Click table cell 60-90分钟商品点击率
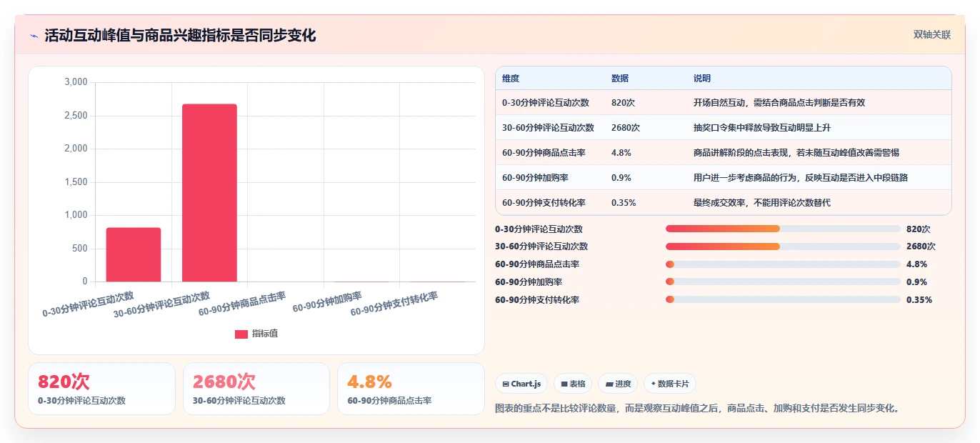Image resolution: width=980 pixels, height=443 pixels. point(544,153)
